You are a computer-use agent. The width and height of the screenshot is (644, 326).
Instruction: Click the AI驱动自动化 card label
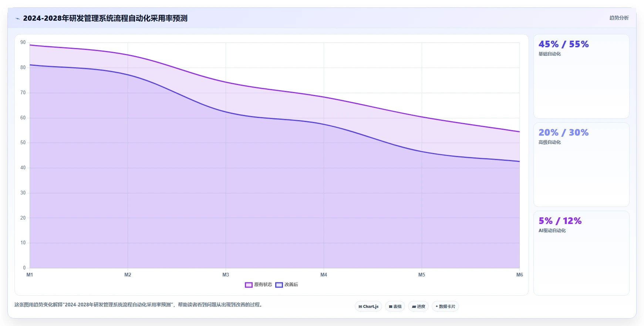pos(552,231)
